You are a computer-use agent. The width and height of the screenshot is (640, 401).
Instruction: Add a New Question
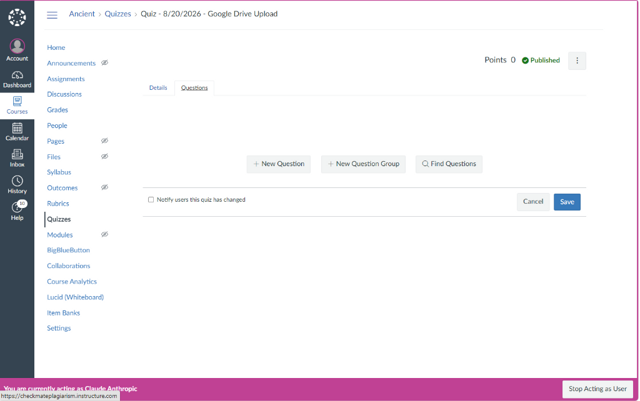pos(279,164)
